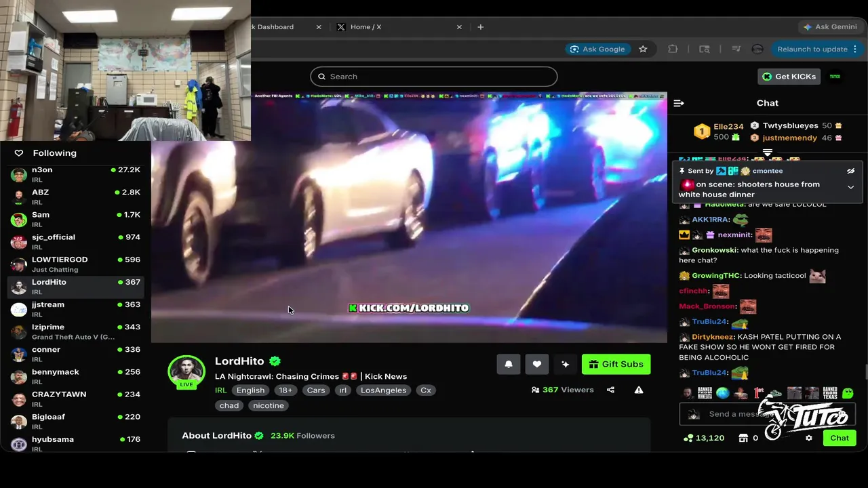868x488 pixels.
Task: Click the Cars tag
Action: tap(316, 390)
